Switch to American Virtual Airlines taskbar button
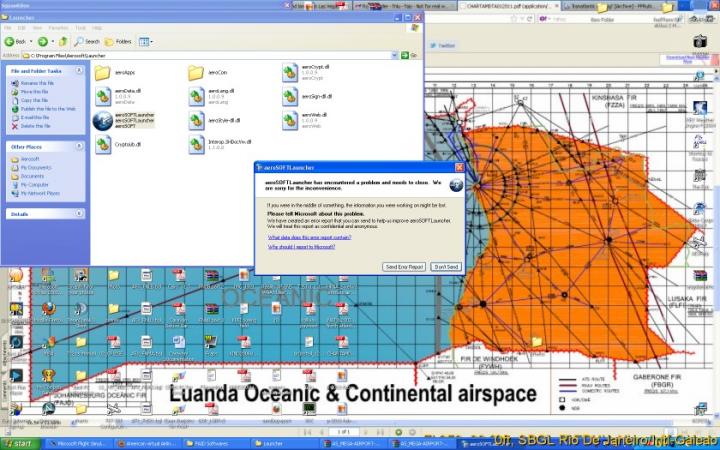The width and height of the screenshot is (720, 450). (147, 444)
